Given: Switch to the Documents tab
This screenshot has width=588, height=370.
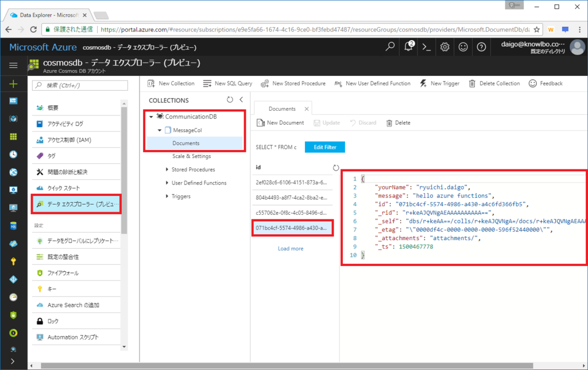Looking at the screenshot, I should coord(282,109).
